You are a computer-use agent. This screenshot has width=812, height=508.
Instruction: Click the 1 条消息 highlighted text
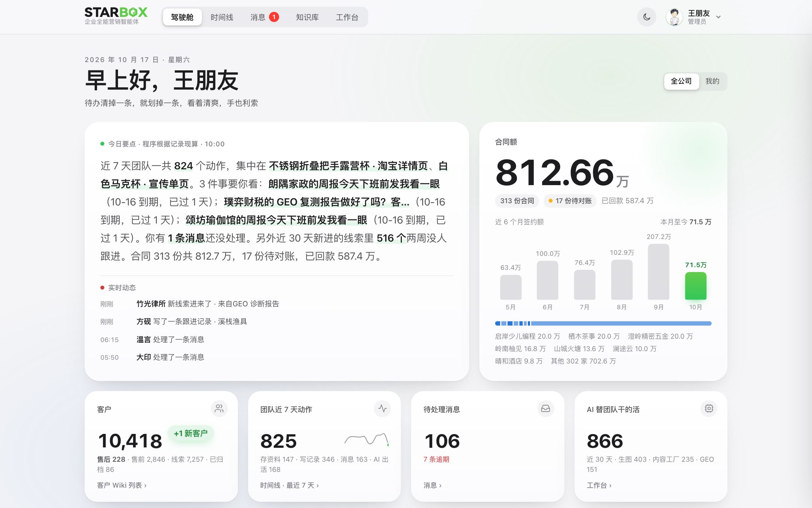(x=186, y=238)
